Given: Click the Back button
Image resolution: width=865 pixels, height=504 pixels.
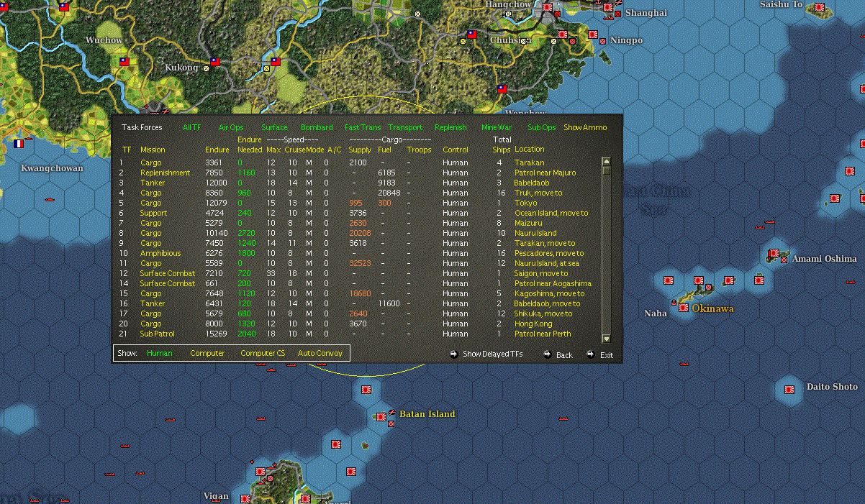Looking at the screenshot, I should click(x=564, y=355).
